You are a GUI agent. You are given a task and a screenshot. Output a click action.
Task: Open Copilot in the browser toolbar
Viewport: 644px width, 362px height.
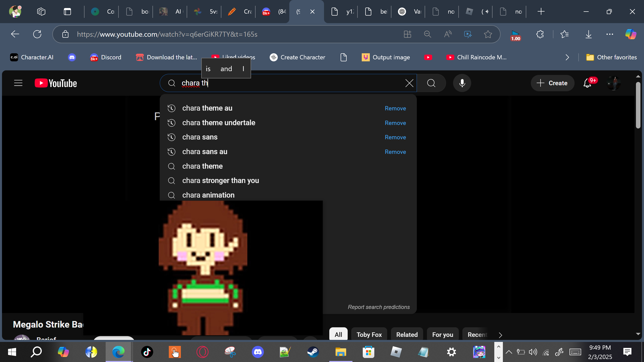(x=631, y=34)
